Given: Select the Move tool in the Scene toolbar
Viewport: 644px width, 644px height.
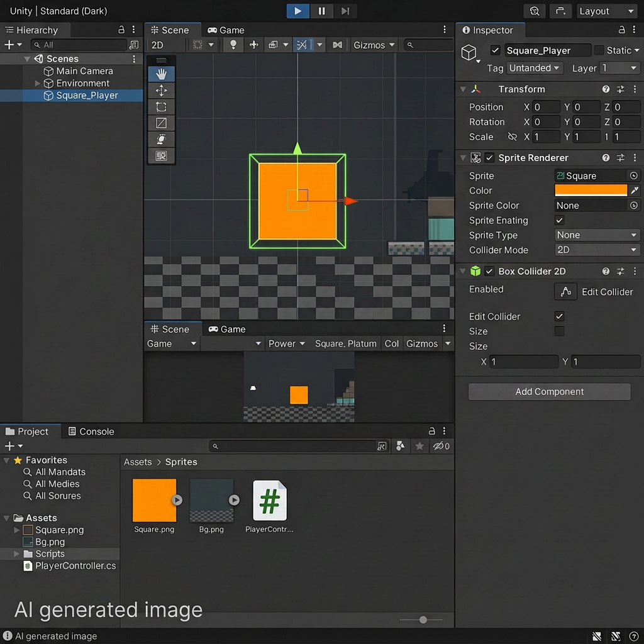Looking at the screenshot, I should (x=161, y=91).
